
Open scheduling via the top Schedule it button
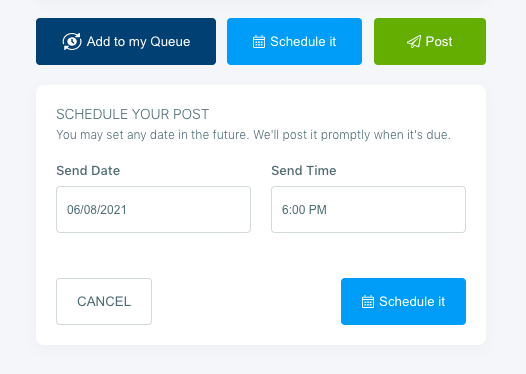click(294, 42)
